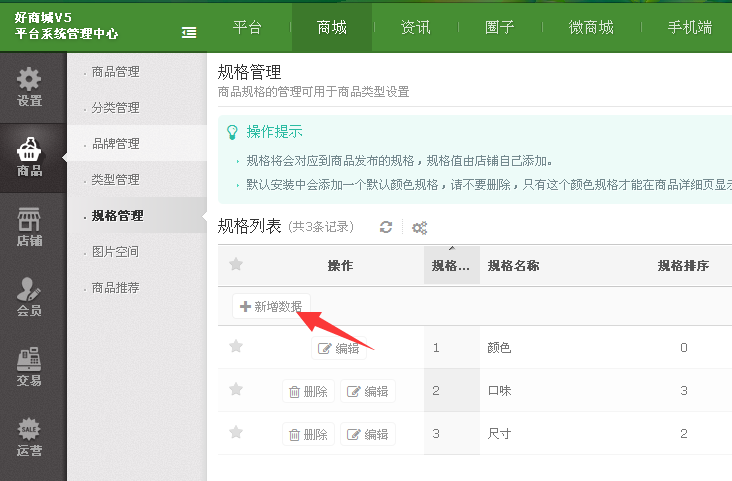Switch to the 资讯 top tab

[x=415, y=28]
